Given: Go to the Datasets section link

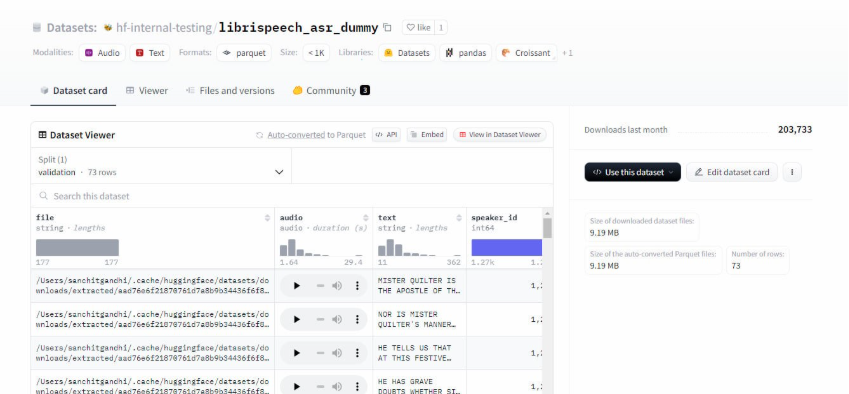Looking at the screenshot, I should click(72, 28).
